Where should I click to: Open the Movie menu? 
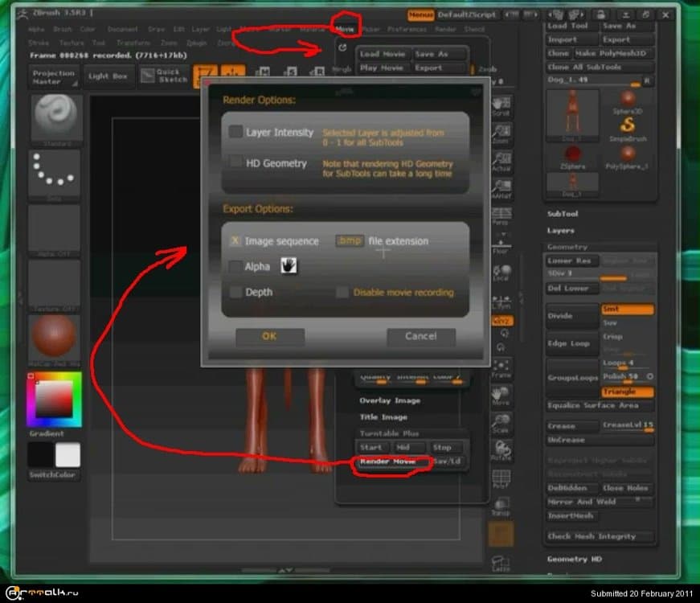point(345,29)
